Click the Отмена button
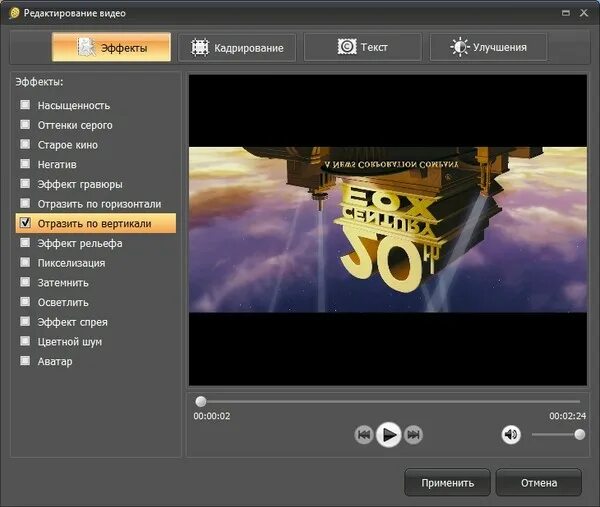Screen dimensions: 600x507 [539, 483]
